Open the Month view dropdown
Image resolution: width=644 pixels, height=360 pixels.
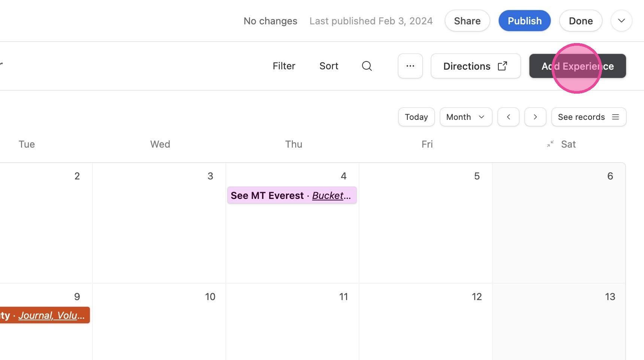[466, 117]
